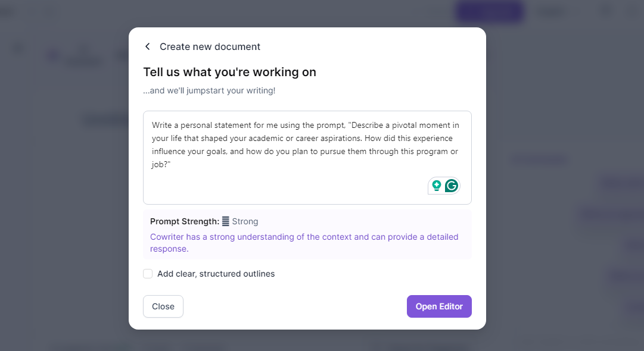Go back using the left chevron arrow
The width and height of the screenshot is (644, 351).
[x=147, y=46]
